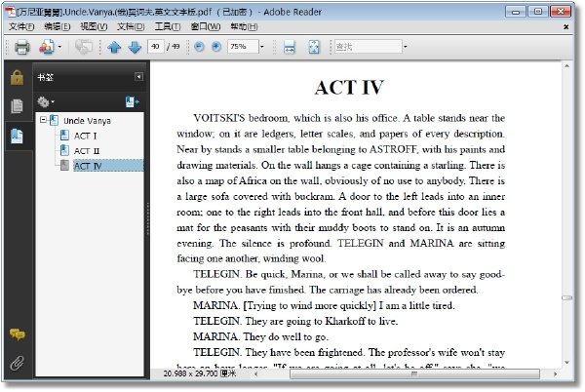Open the 文件(F) menu
The height and width of the screenshot is (392, 585).
point(21,26)
